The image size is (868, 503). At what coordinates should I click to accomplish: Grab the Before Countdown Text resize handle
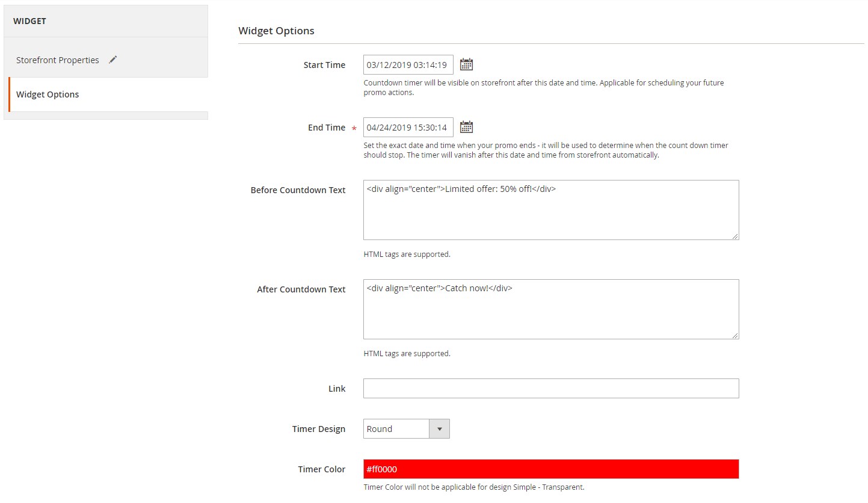tap(735, 236)
